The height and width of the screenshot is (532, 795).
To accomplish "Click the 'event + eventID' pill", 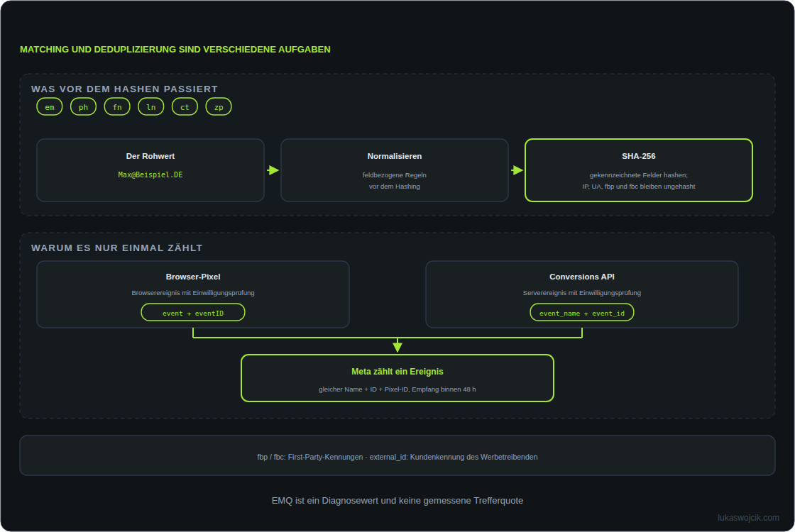I will point(193,313).
